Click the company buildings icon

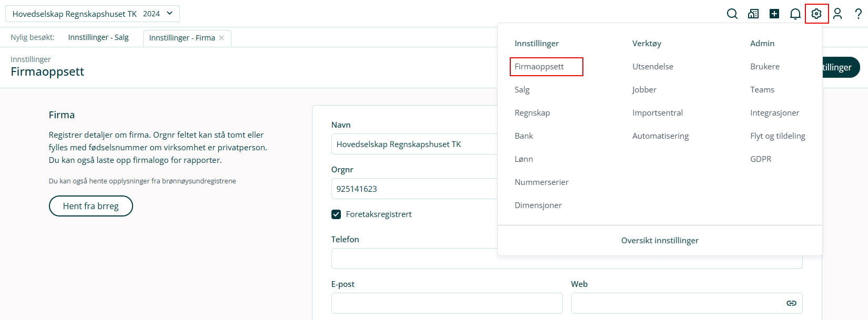point(753,14)
